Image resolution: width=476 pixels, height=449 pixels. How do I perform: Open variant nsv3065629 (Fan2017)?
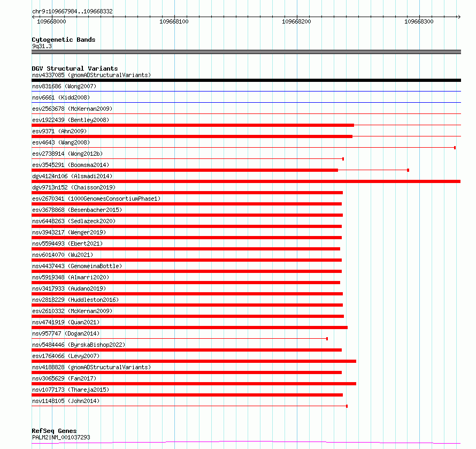pos(64,378)
